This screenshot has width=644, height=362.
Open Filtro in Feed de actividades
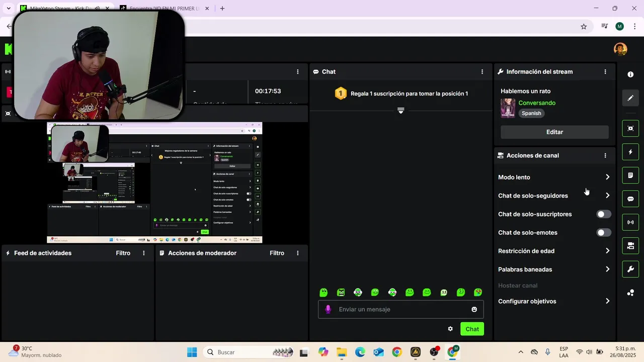tap(123, 253)
